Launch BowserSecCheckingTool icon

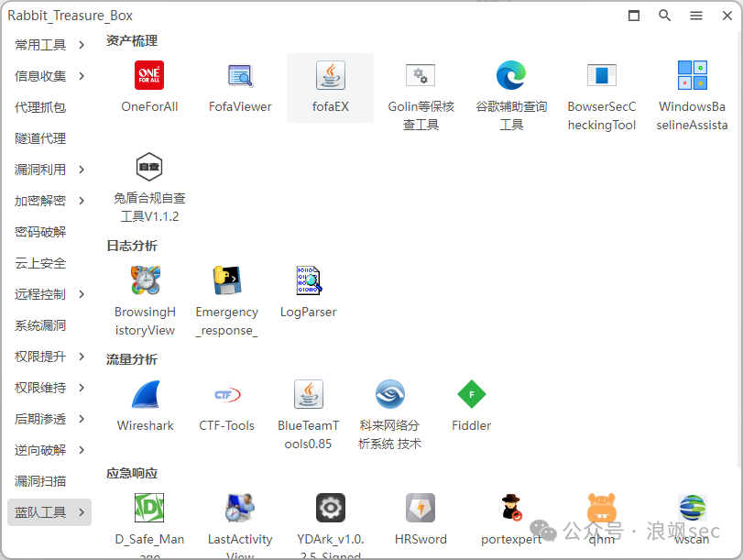[x=602, y=75]
